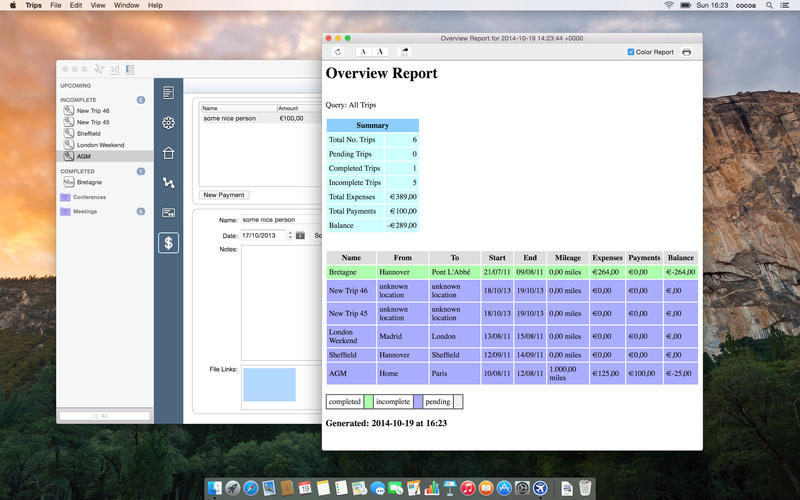The width and height of the screenshot is (800, 500).
Task: Open the calendar date picker beside Date
Action: pyautogui.click(x=300, y=235)
